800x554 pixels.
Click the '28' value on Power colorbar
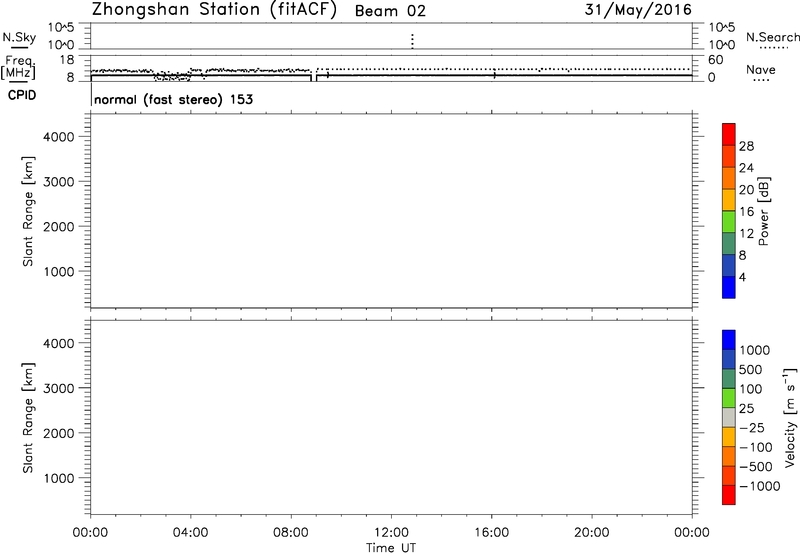(746, 146)
